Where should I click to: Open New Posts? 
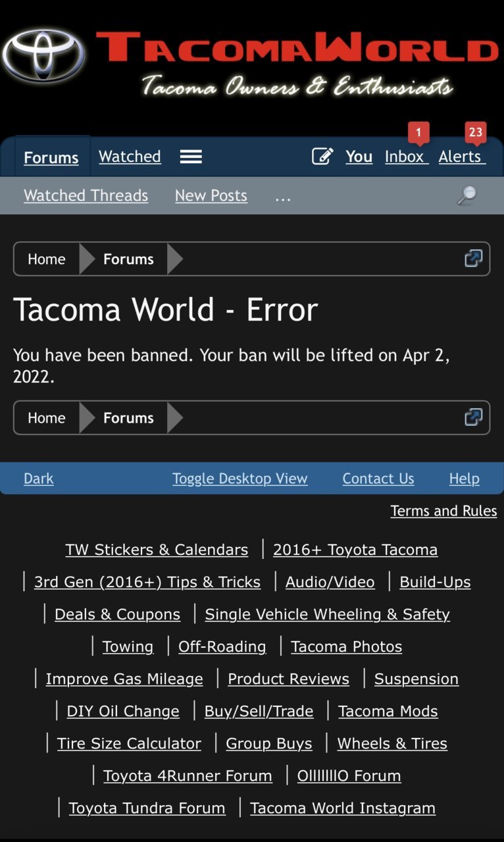pyautogui.click(x=211, y=196)
